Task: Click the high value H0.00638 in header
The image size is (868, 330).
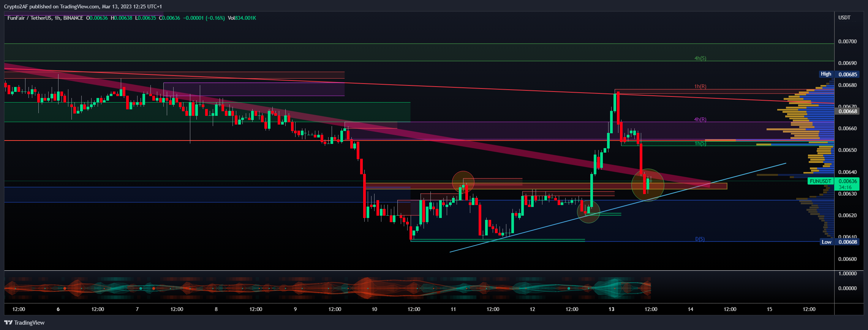Action: tap(122, 18)
